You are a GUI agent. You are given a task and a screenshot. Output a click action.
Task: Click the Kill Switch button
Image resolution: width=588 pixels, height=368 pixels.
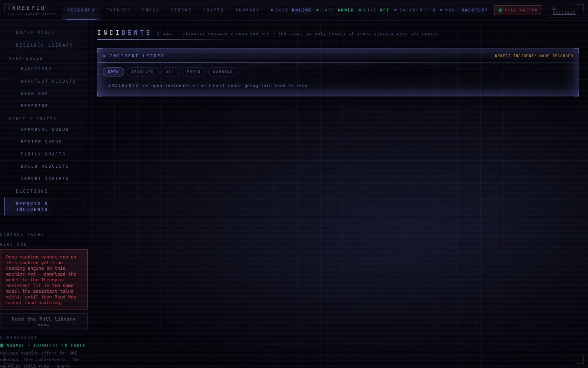pos(518,10)
